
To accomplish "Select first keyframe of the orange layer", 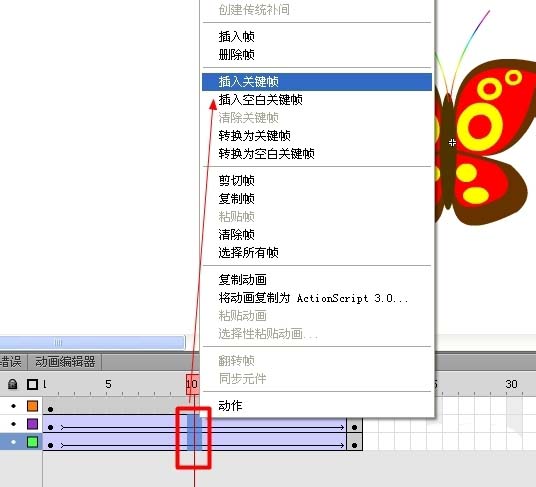I will click(51, 409).
